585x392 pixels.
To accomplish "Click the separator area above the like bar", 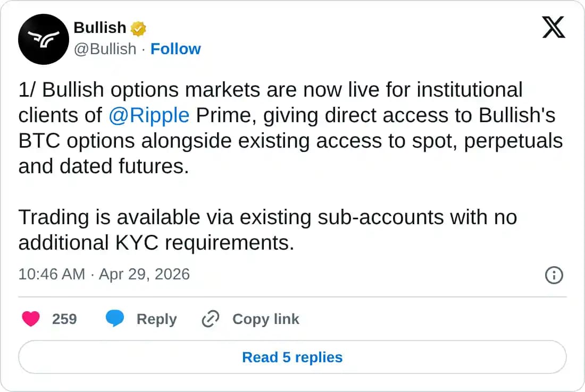I will pyautogui.click(x=292, y=295).
